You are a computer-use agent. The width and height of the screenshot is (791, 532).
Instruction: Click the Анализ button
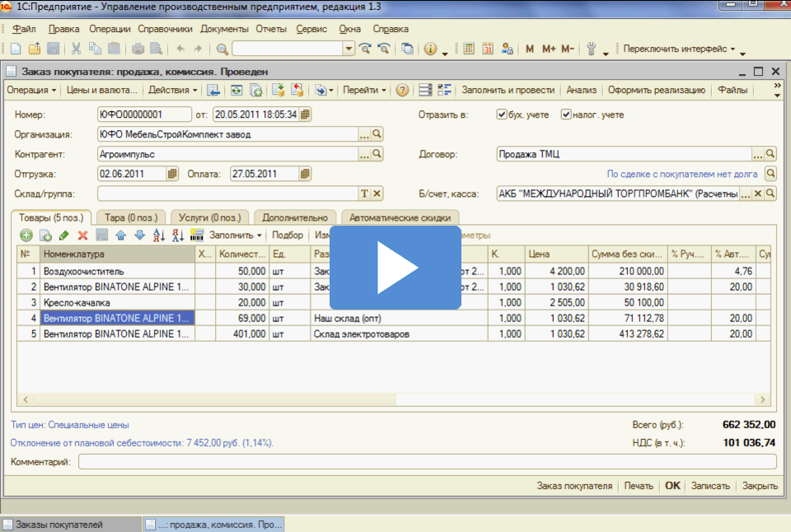pyautogui.click(x=581, y=91)
